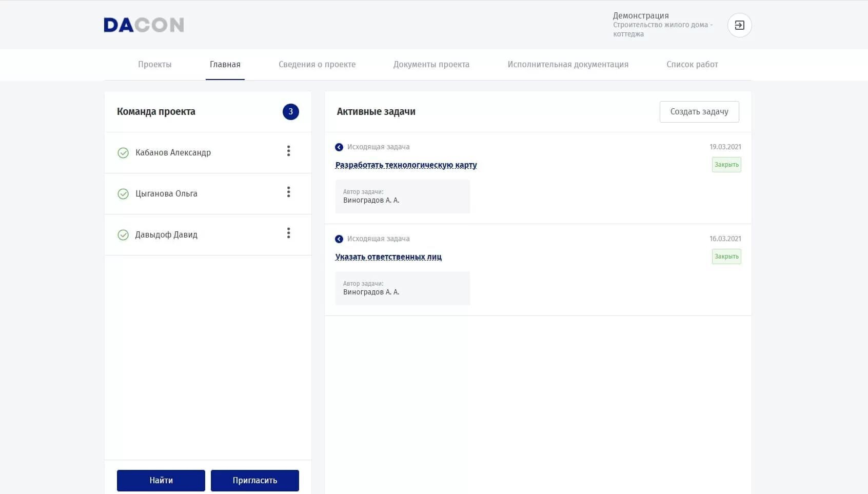Viewport: 868px width, 494px height.
Task: Select team member Кабанов Александр
Action: point(173,153)
